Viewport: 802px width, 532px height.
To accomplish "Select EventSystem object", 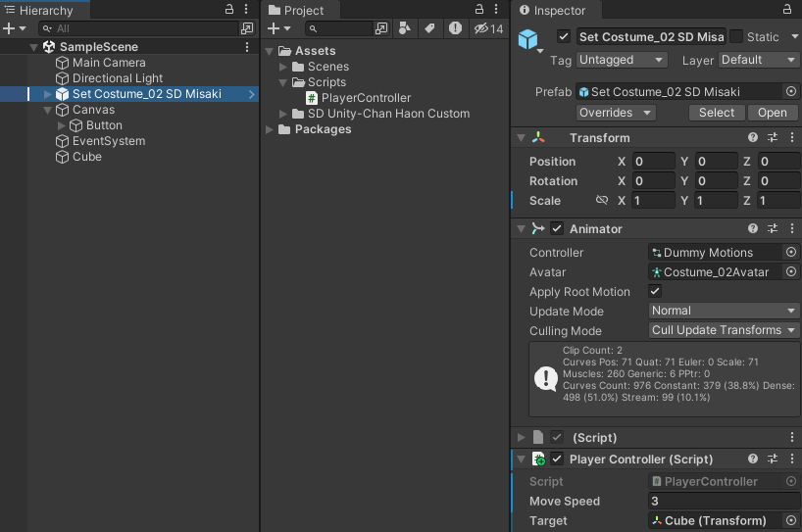I will pyautogui.click(x=109, y=141).
